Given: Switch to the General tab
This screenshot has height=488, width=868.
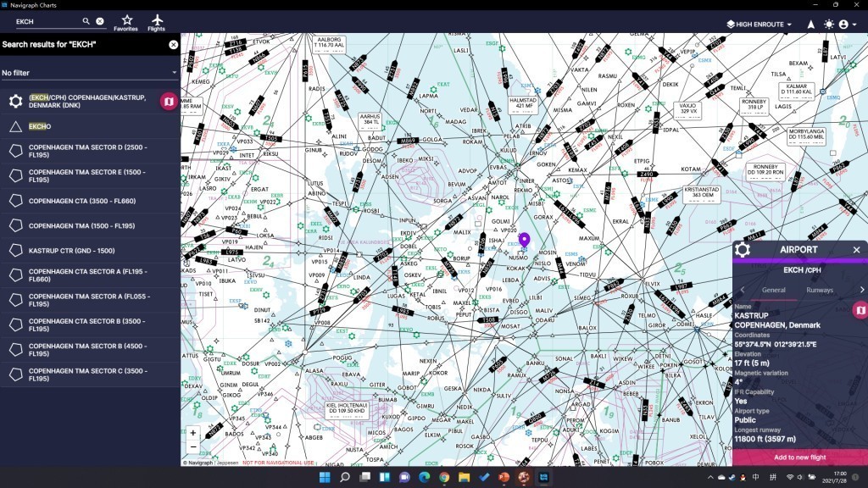Looking at the screenshot, I should coord(773,290).
